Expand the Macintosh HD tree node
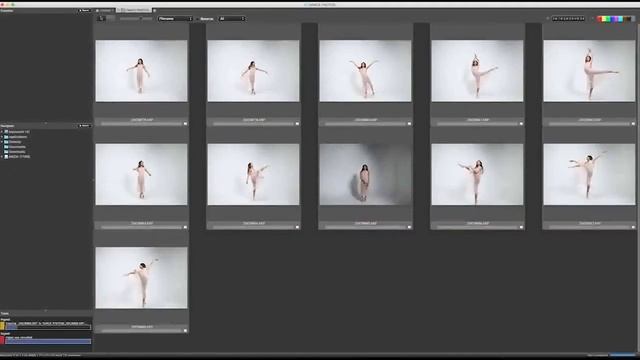Image resolution: width=640 pixels, height=360 pixels. click(x=2, y=132)
